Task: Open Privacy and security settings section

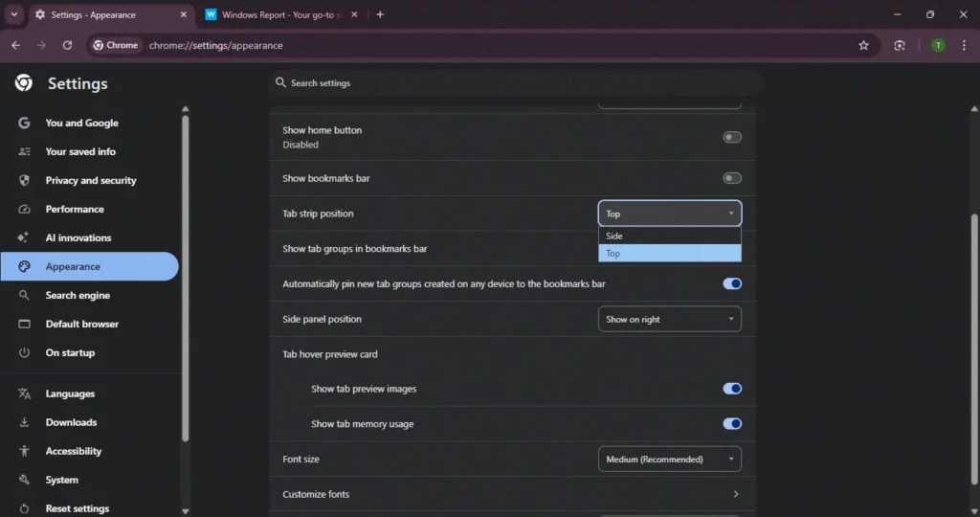Action: (x=90, y=180)
